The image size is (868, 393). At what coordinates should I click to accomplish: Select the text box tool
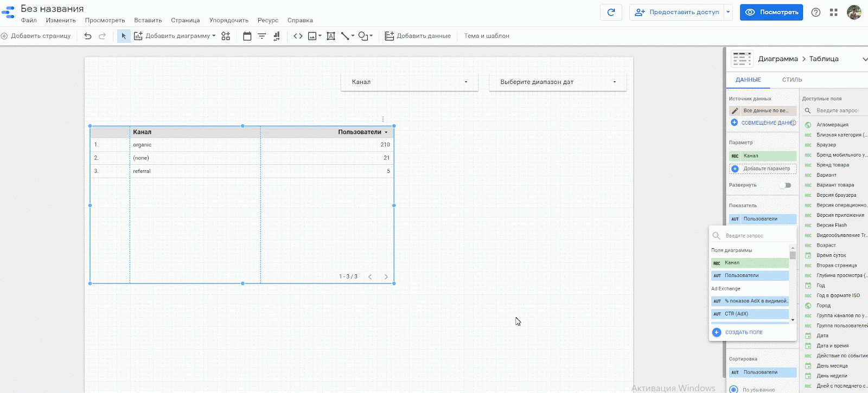330,36
